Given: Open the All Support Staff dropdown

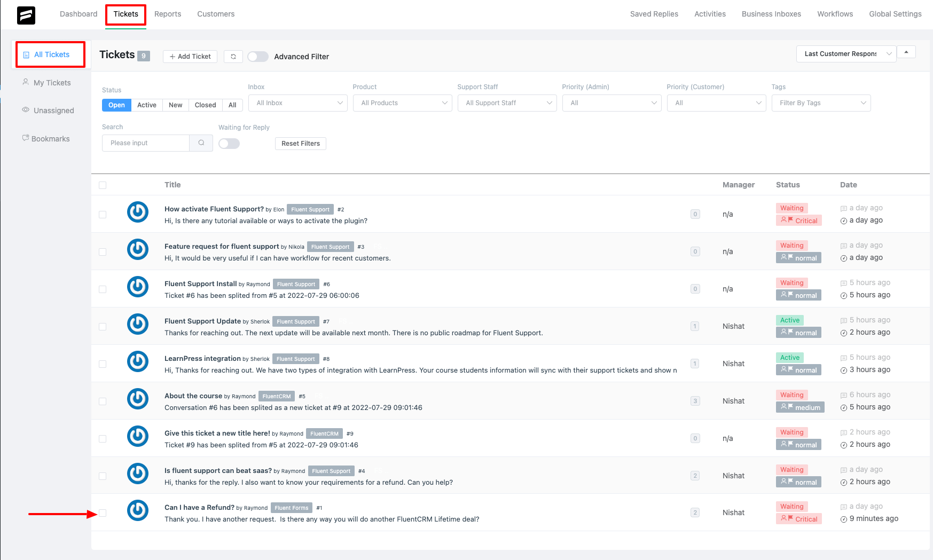Looking at the screenshot, I should pyautogui.click(x=507, y=103).
